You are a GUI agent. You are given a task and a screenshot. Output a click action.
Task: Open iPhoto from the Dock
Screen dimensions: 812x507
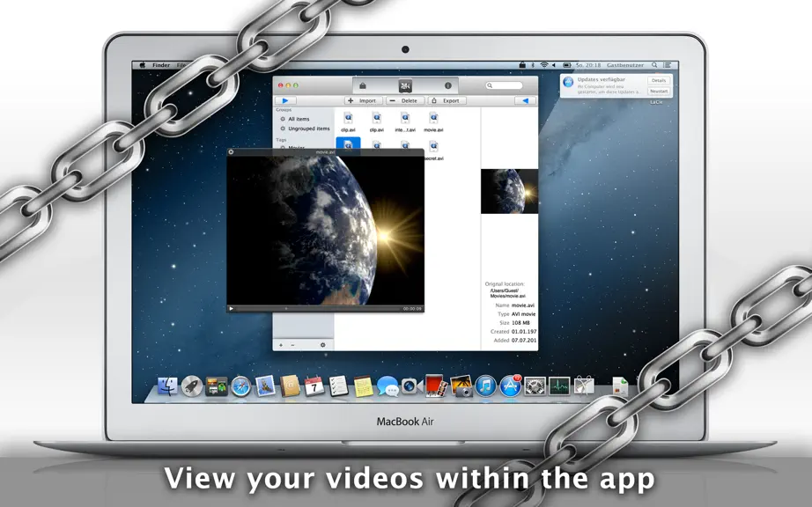click(x=461, y=386)
